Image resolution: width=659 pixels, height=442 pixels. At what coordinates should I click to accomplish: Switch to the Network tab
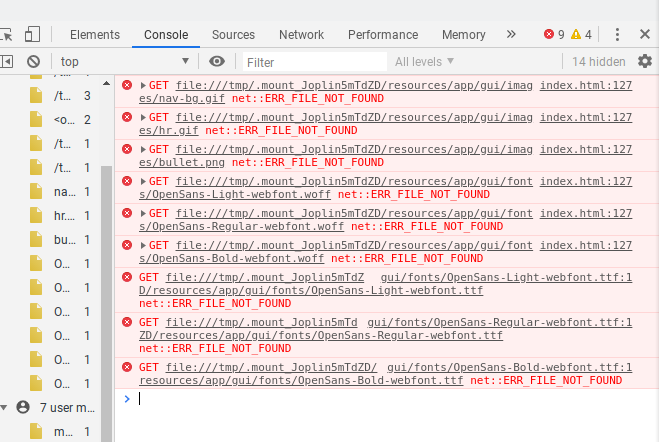[x=301, y=34]
